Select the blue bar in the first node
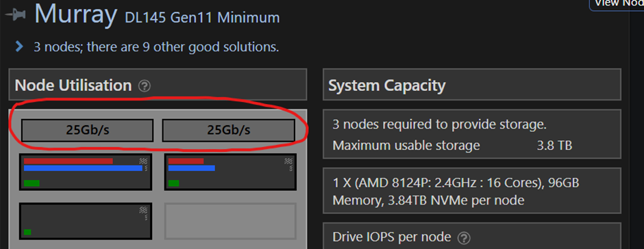644x249 pixels. (x=83, y=168)
